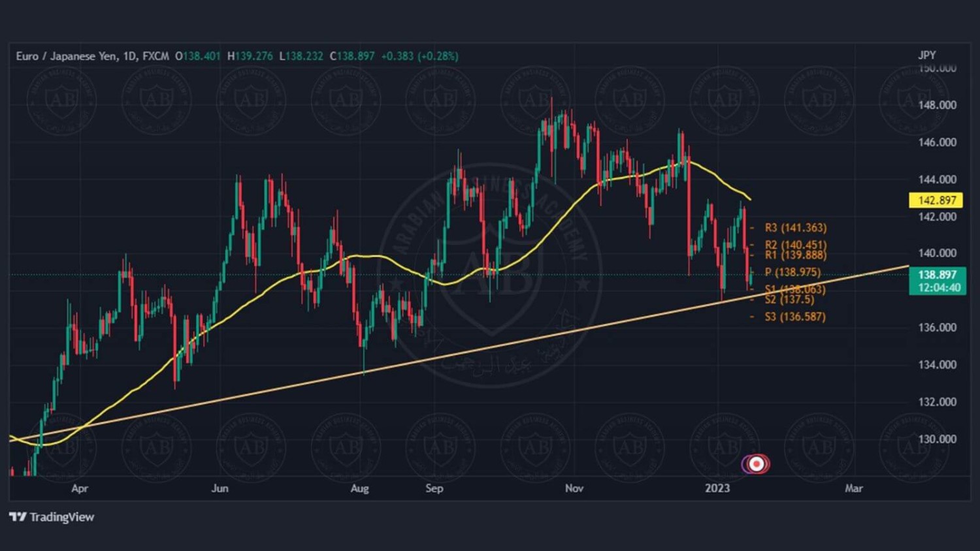
Task: Click the countdown timer 12:04:40
Action: pos(939,288)
